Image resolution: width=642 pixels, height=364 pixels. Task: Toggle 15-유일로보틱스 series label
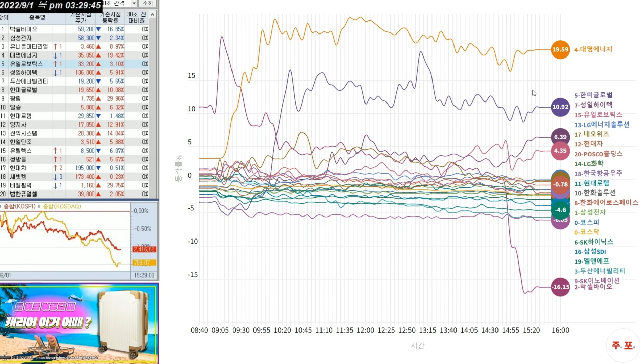(x=598, y=115)
